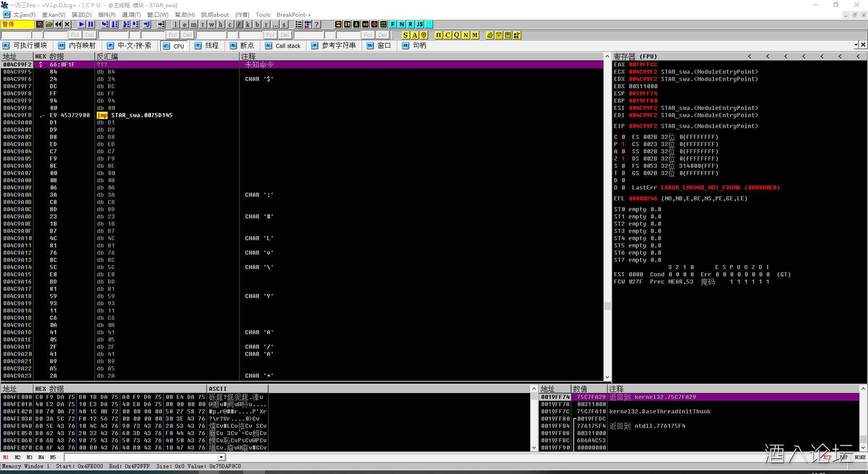Toggle the ESP stack base selector
868x474 pixels.
click(827, 457)
